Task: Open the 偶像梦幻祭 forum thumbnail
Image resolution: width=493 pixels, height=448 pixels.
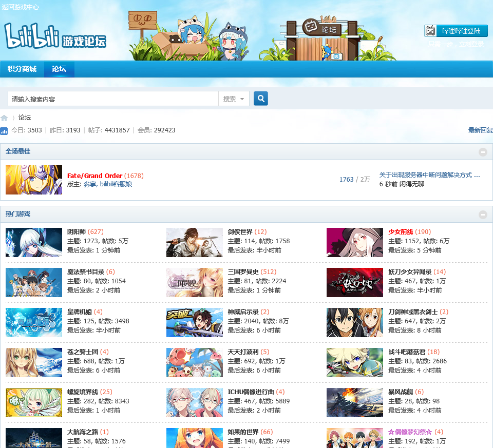Action: point(355,438)
